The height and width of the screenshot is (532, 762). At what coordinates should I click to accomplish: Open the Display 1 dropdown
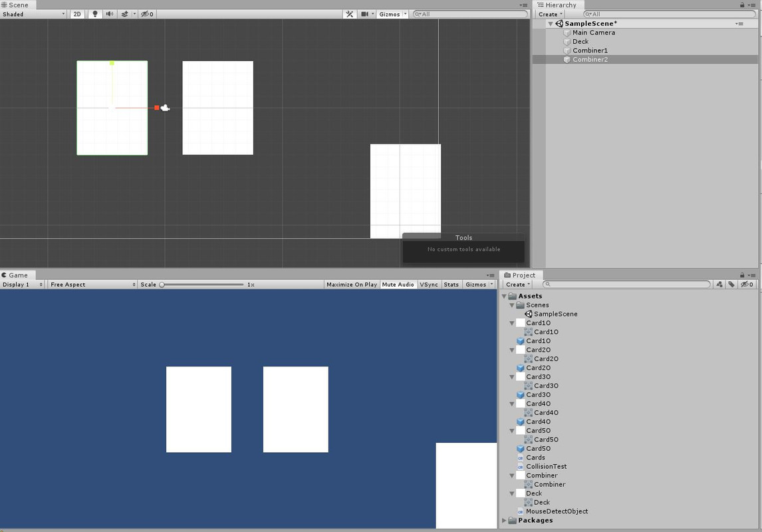coord(23,285)
